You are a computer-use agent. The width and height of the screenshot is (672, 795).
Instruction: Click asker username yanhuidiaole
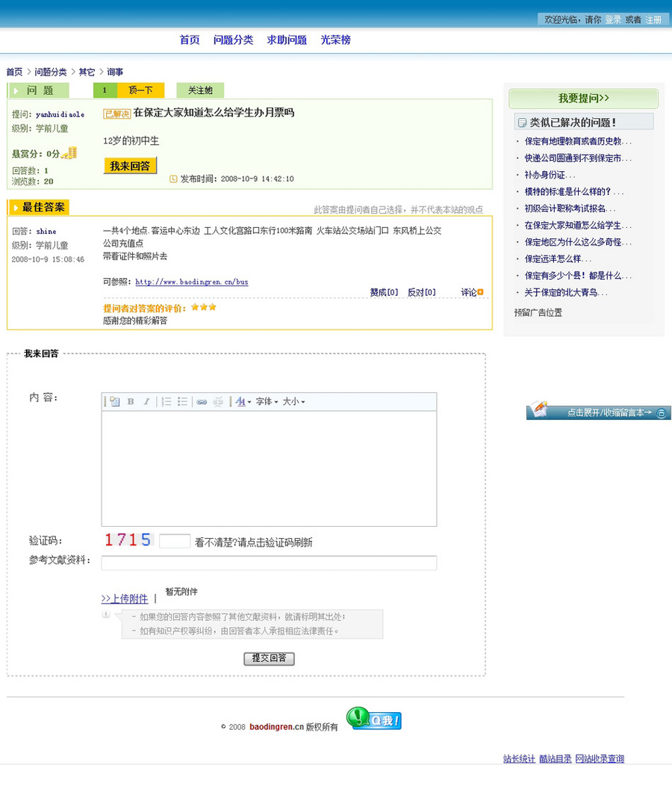pyautogui.click(x=60, y=114)
